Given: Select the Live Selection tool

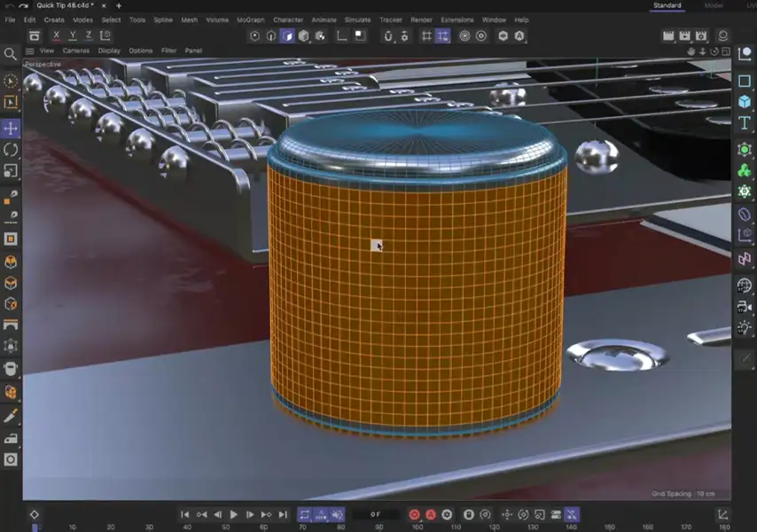Looking at the screenshot, I should pyautogui.click(x=11, y=80).
